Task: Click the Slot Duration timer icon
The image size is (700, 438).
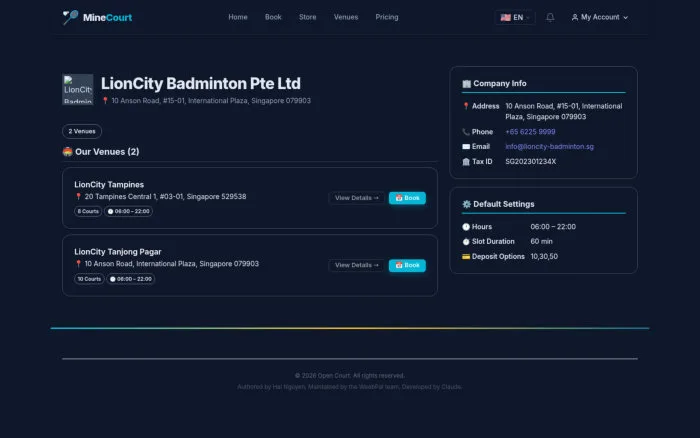Action: tap(466, 242)
